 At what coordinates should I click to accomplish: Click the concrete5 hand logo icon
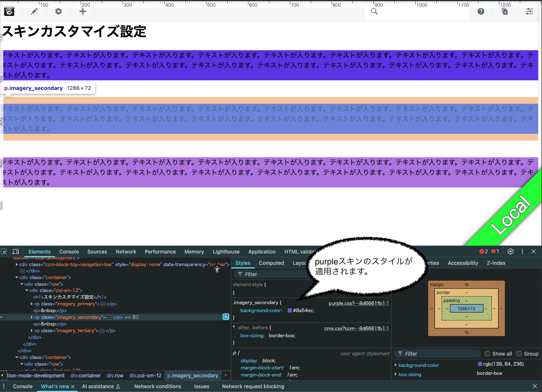[x=9, y=11]
